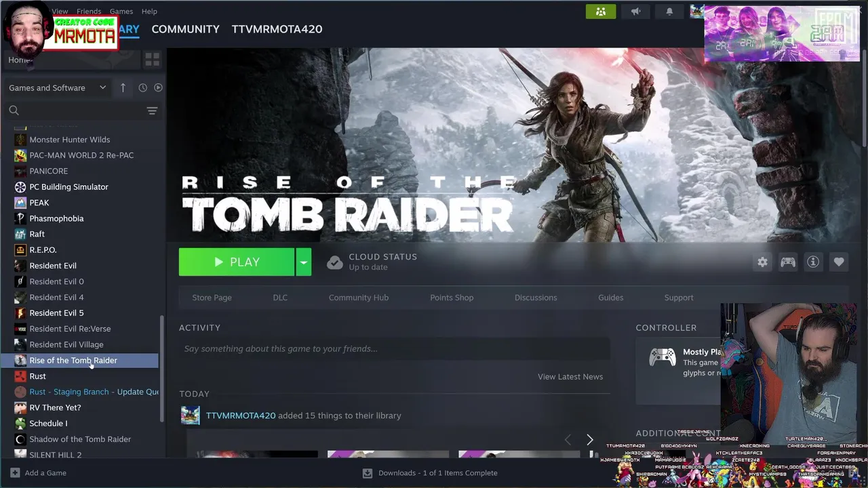Open the Games menu
The width and height of the screenshot is (868, 488).
pos(121,11)
